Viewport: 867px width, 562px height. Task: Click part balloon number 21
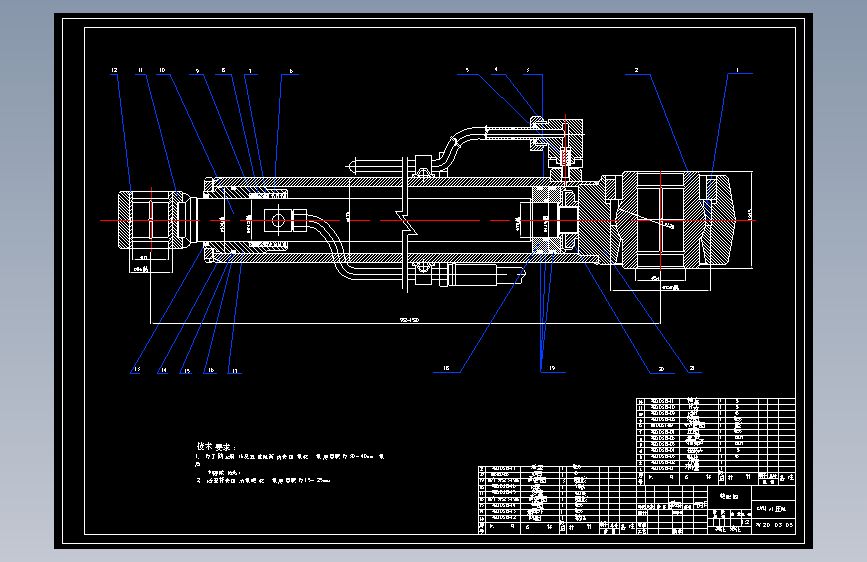(692, 368)
